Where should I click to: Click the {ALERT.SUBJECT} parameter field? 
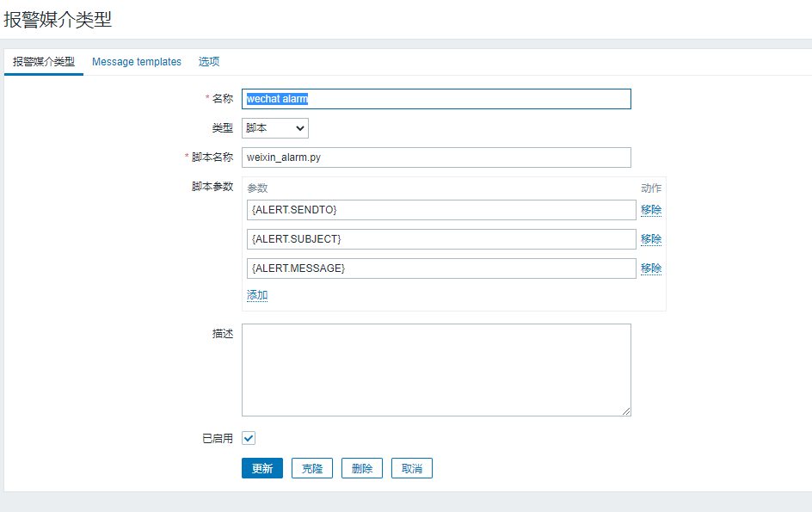click(441, 239)
